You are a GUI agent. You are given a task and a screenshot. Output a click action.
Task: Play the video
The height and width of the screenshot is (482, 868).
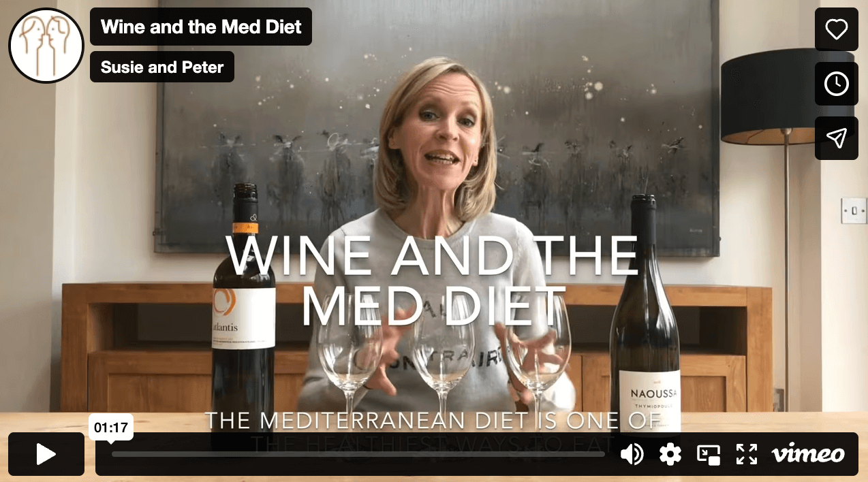pos(46,454)
